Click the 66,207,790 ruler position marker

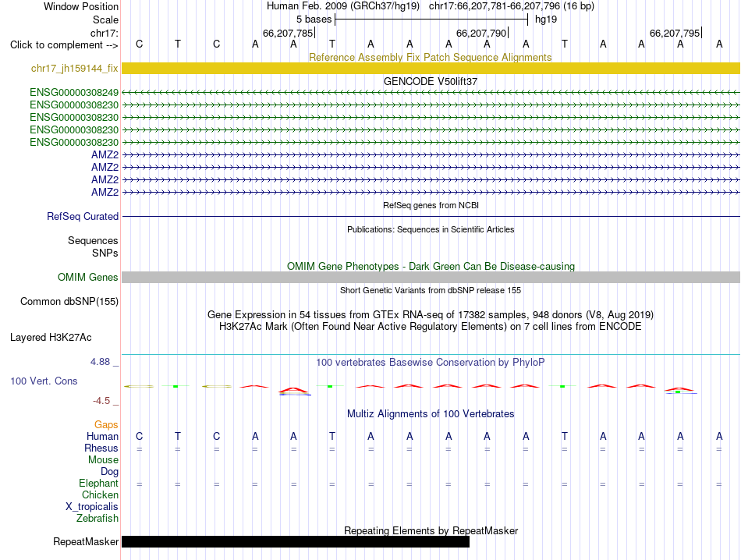(x=481, y=33)
